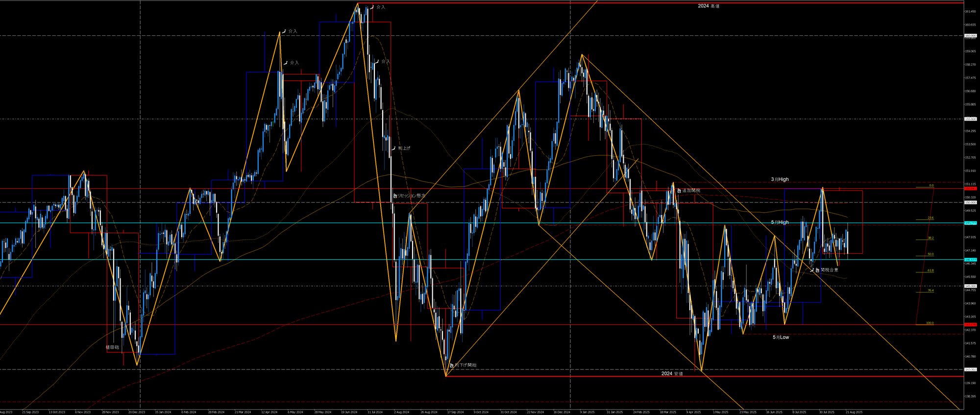Screen dimensions: 980x415
Task: Click the Fibonacci 100.0 level label
Action: 930,323
